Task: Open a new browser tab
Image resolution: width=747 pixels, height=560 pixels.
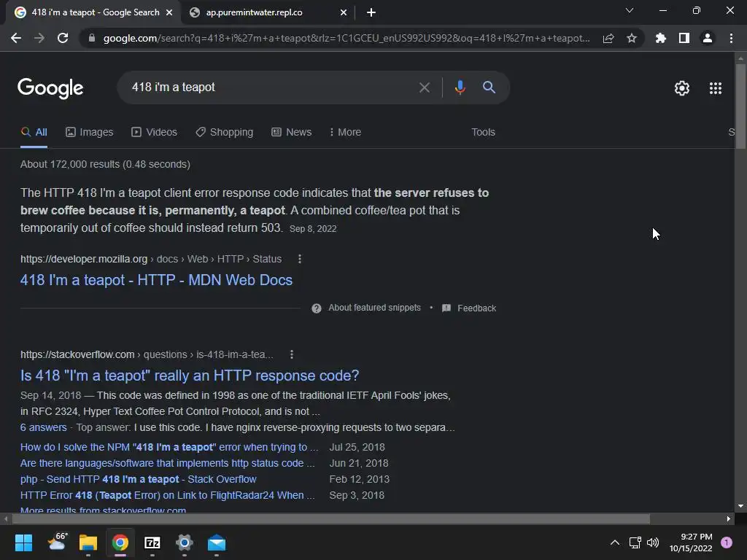Action: click(x=371, y=12)
